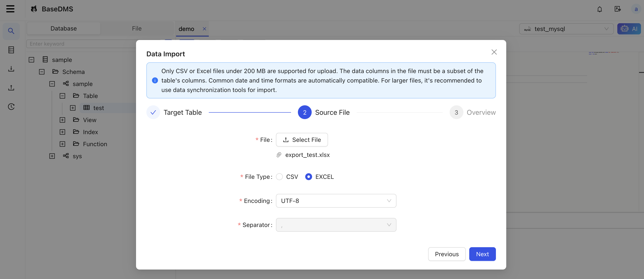Click the info icon in the notice banner
The height and width of the screenshot is (279, 644).
click(155, 80)
